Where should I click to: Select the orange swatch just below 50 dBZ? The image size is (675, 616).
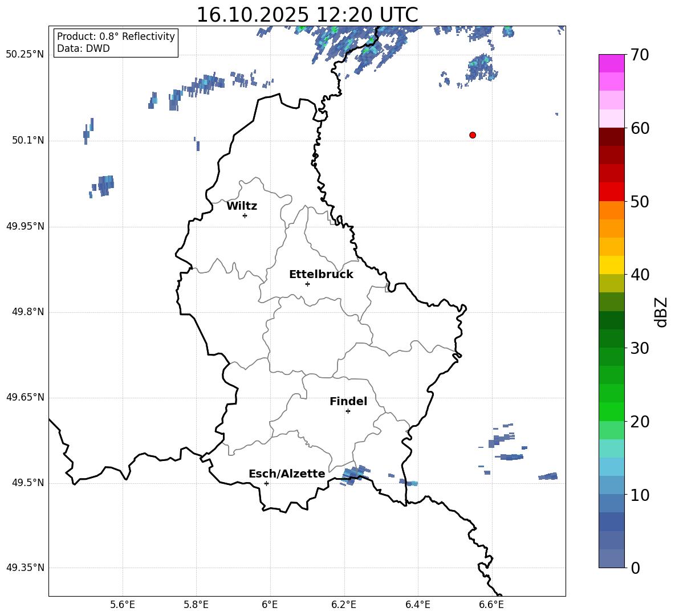[x=612, y=210]
